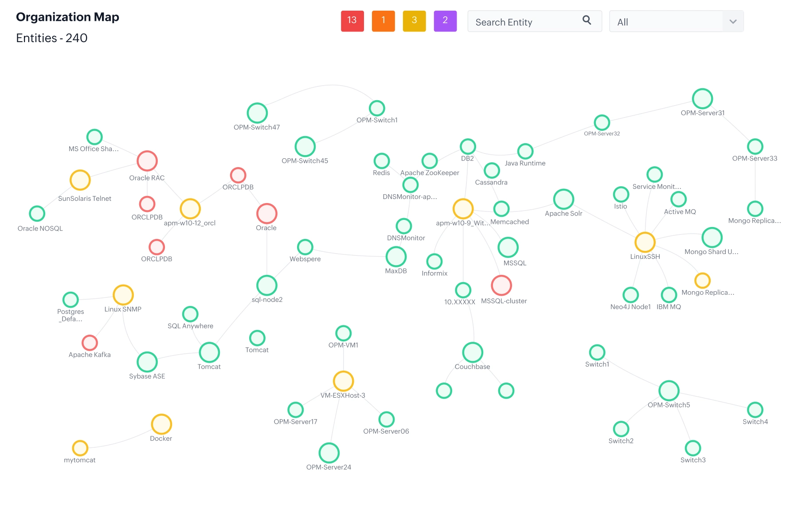The width and height of the screenshot is (798, 532).
Task: Select the SQL Anywhere node
Action: click(190, 314)
